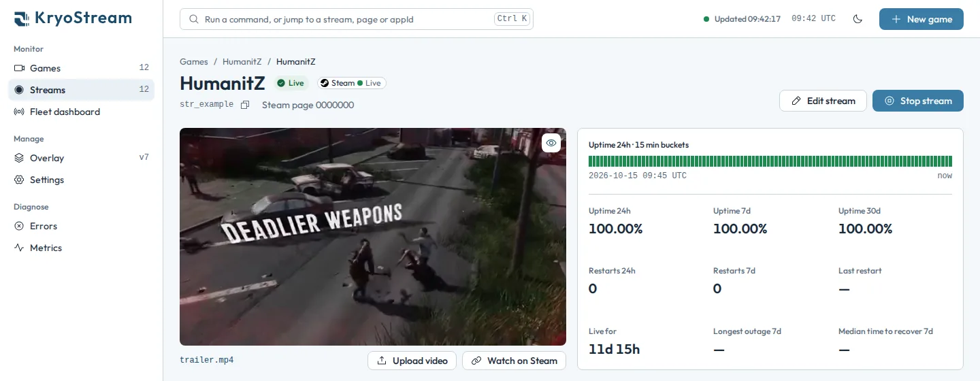Click the Upload video button

[412, 361]
